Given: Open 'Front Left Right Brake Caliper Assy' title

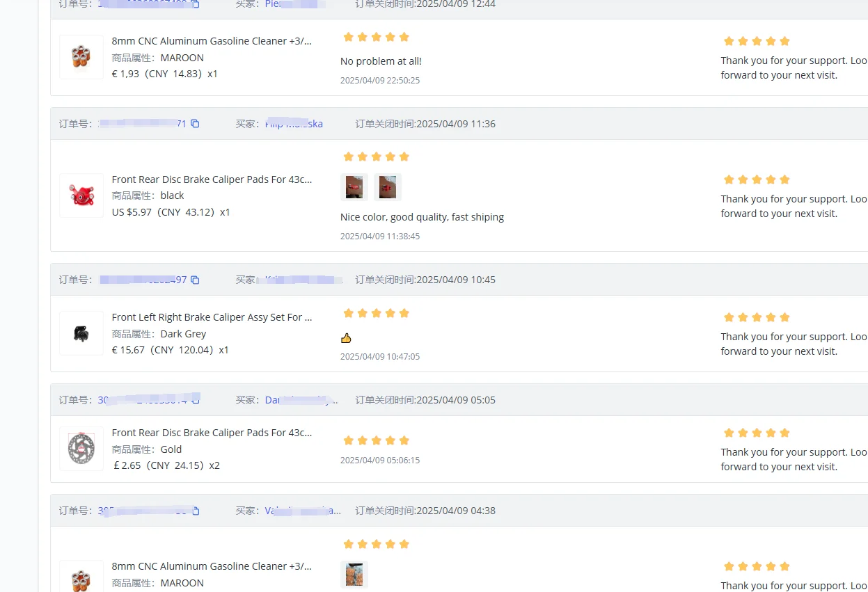Looking at the screenshot, I should click(x=212, y=317).
